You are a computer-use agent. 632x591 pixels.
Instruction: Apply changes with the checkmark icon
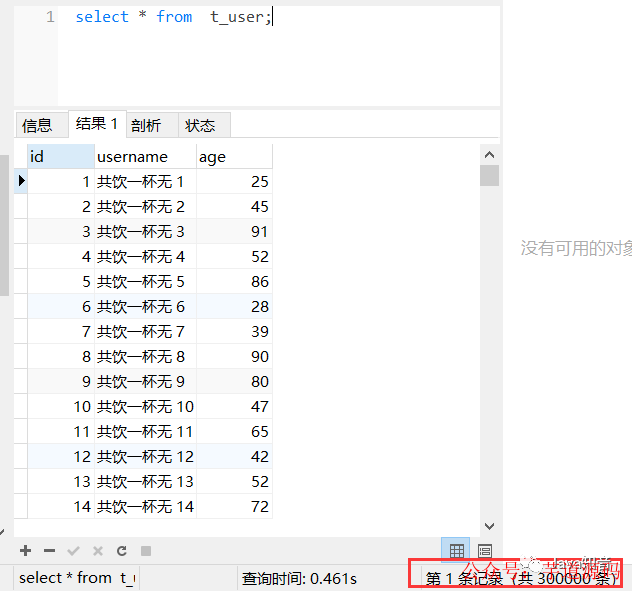[73, 550]
